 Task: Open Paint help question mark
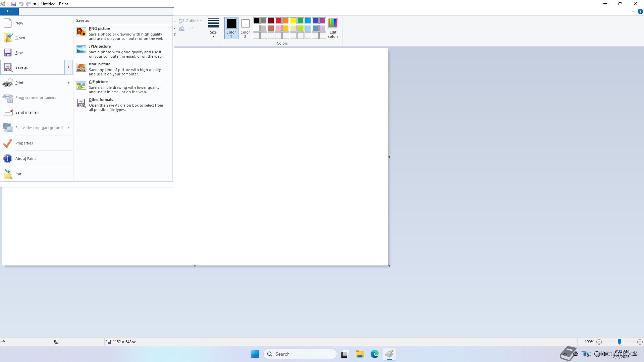click(x=640, y=11)
